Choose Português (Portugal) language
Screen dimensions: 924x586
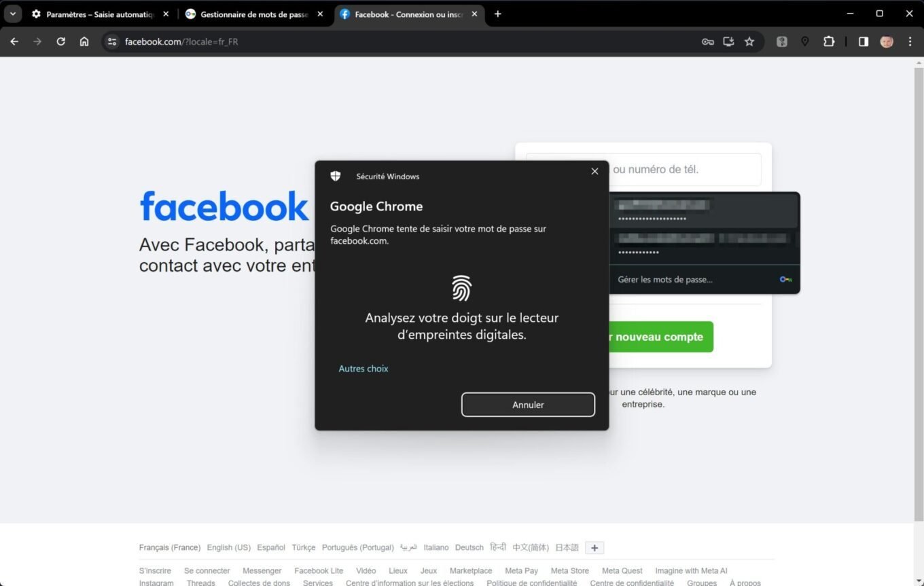tap(358, 547)
